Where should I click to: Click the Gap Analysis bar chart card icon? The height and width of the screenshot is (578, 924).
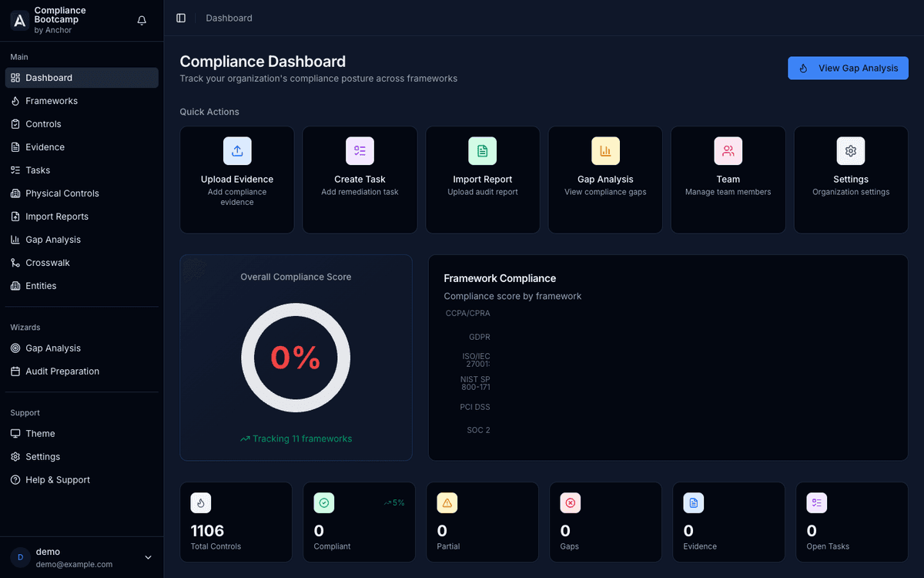point(605,151)
